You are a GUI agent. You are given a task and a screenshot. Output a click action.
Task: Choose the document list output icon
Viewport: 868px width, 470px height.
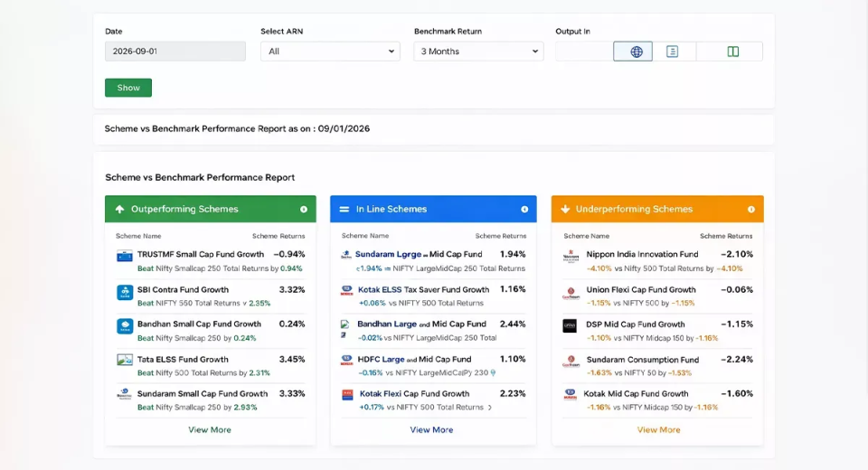pos(672,52)
